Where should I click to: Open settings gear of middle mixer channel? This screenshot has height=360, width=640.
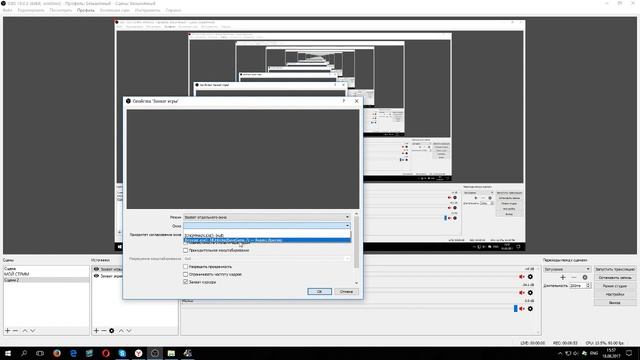(x=530, y=293)
